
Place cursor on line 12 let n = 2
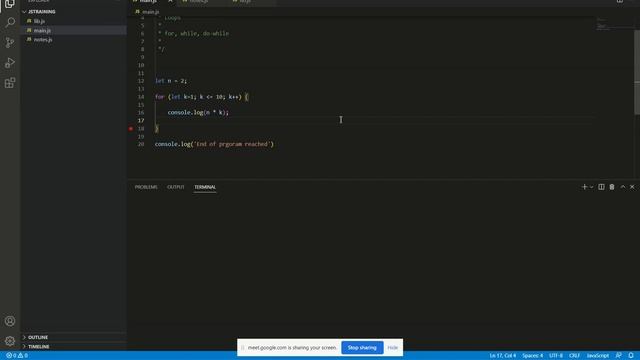[171, 81]
